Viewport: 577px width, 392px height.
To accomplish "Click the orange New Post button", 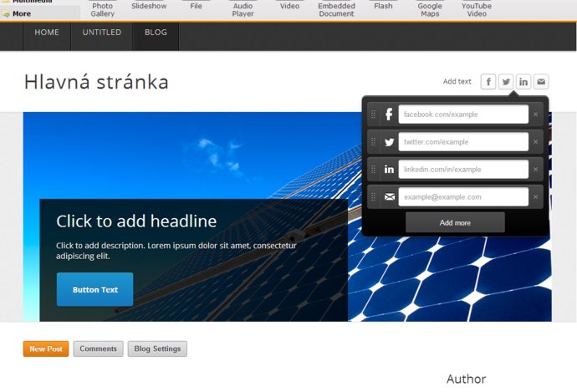I will (x=46, y=349).
